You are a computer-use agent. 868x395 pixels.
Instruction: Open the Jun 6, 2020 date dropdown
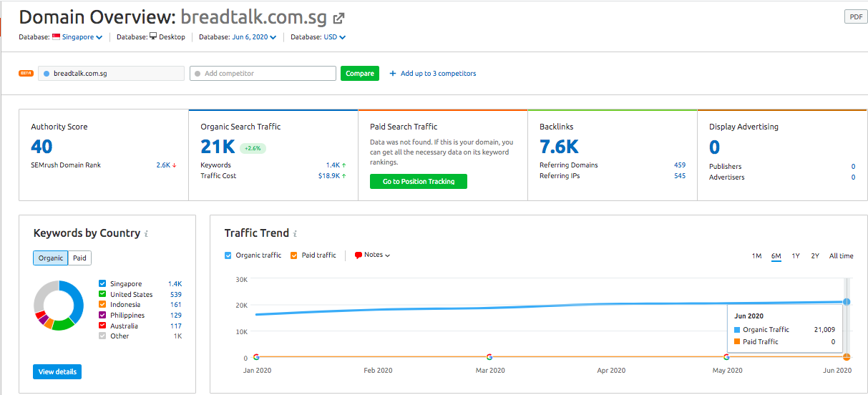(x=254, y=37)
